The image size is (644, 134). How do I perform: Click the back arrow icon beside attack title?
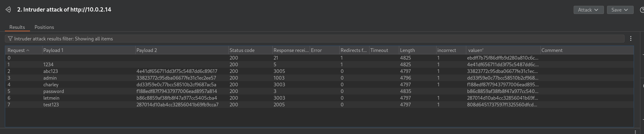tap(8, 10)
